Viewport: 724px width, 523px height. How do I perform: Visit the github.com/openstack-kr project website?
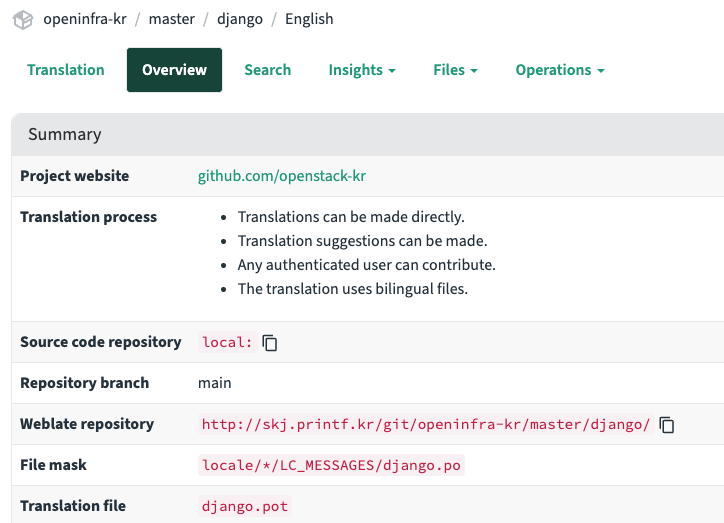282,176
